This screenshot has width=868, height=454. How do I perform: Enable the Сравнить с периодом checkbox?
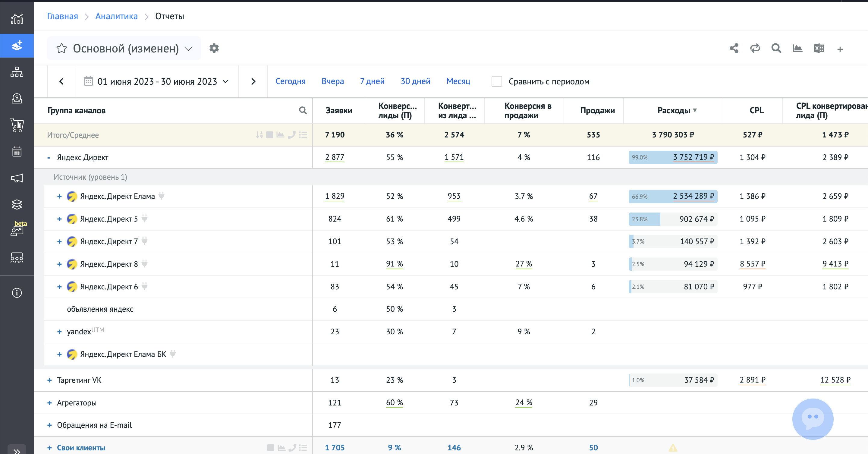point(497,82)
